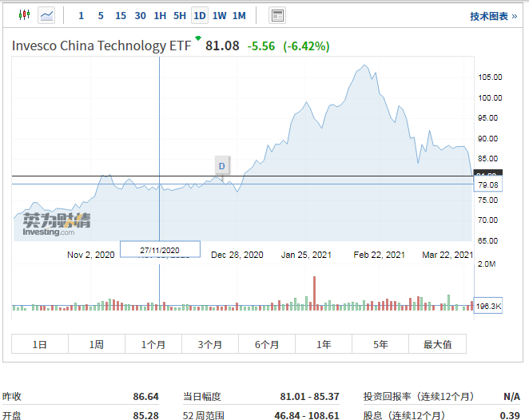The width and height of the screenshot is (529, 420).
Task: Click the 27/11/2020 date label
Action: tap(160, 250)
